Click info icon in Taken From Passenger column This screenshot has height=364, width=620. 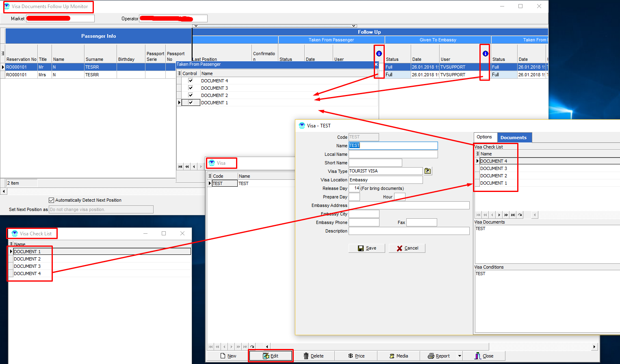click(379, 54)
